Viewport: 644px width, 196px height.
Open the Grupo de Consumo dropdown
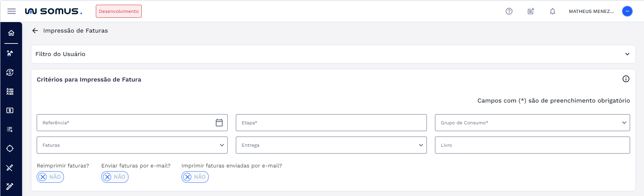[532, 123]
